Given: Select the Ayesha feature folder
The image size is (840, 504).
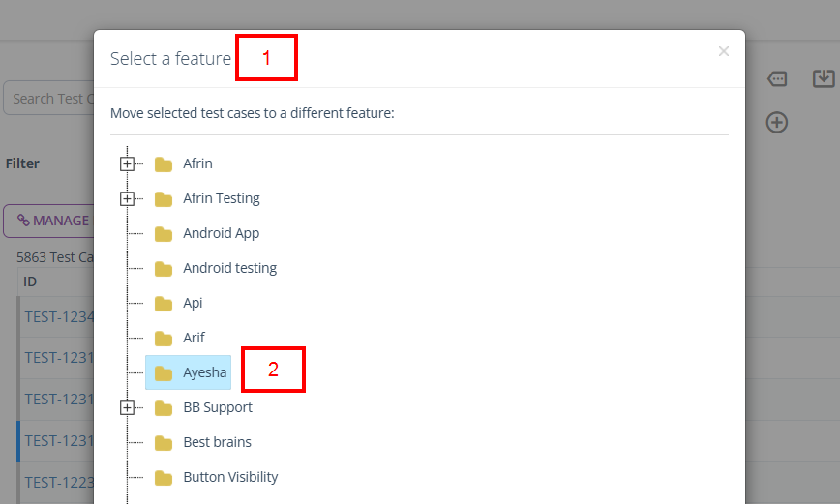Looking at the screenshot, I should pos(204,373).
